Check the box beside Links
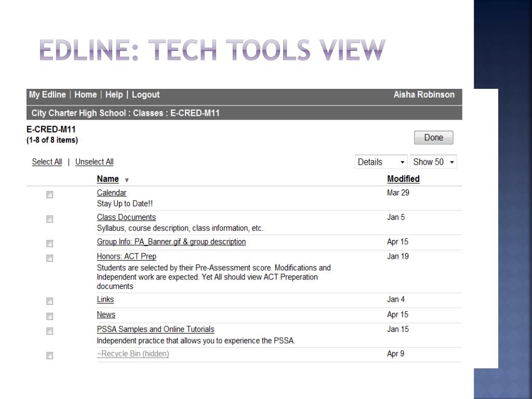Image resolution: width=532 pixels, height=399 pixels. (x=49, y=301)
